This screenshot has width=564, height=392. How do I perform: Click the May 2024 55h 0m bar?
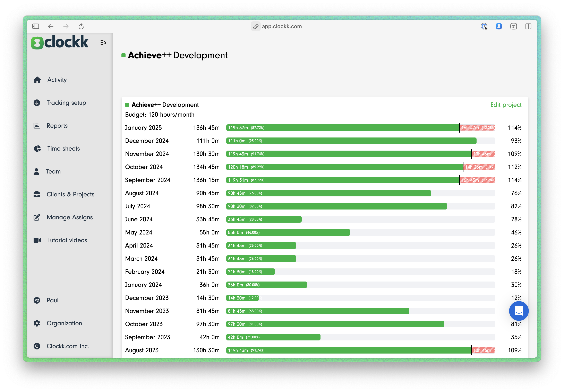coord(288,232)
